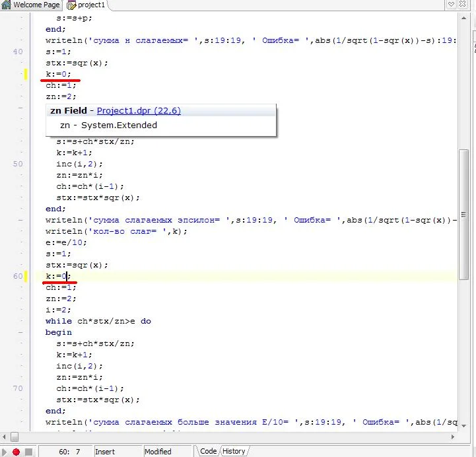Viewport: 476px width, 457px height.
Task: Click the line 'e:=e/10;'
Action: [66, 242]
